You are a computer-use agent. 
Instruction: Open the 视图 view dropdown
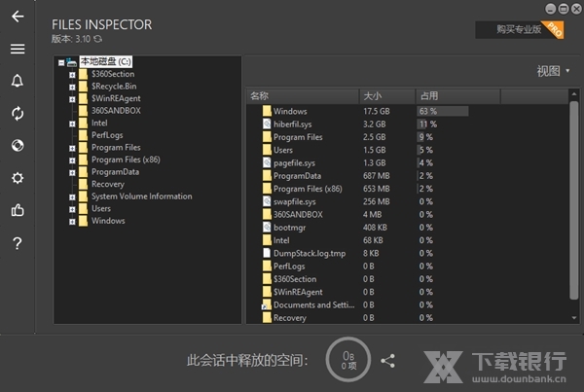click(553, 71)
